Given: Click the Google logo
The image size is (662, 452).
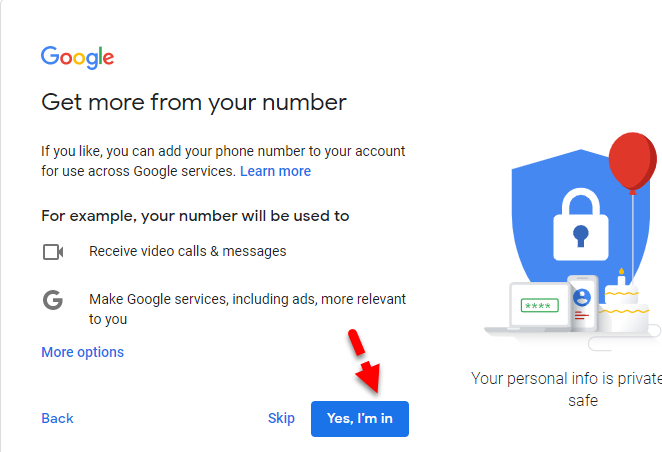Looking at the screenshot, I should pos(77,57).
